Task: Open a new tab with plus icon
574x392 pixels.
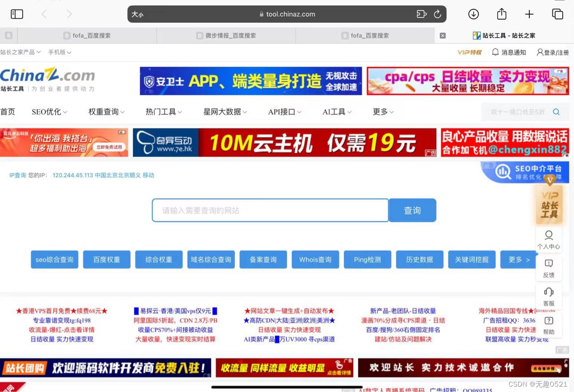Action: pos(529,14)
